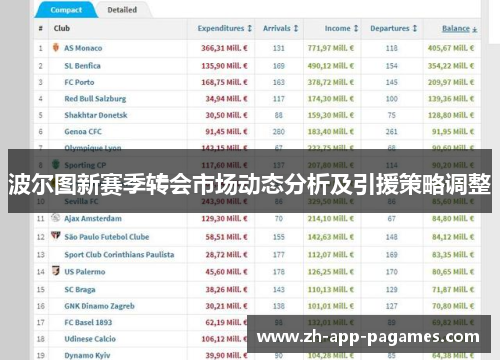Open São Paulo Futebol Clube link
This screenshot has height=362, width=500.
point(107,237)
